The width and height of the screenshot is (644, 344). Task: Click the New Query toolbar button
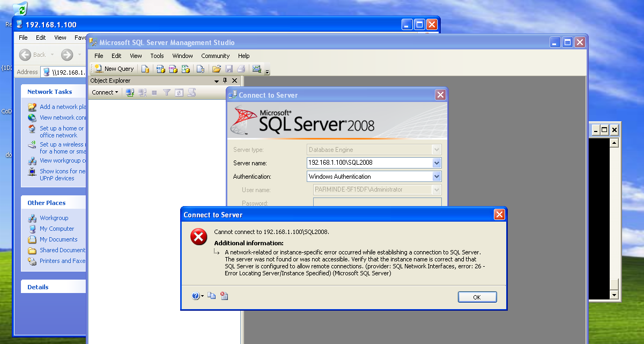pyautogui.click(x=114, y=69)
